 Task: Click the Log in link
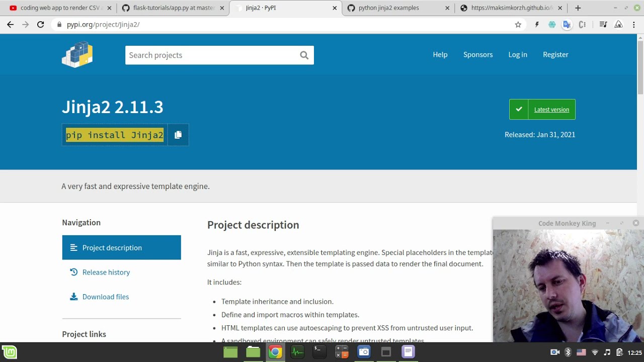coord(518,54)
